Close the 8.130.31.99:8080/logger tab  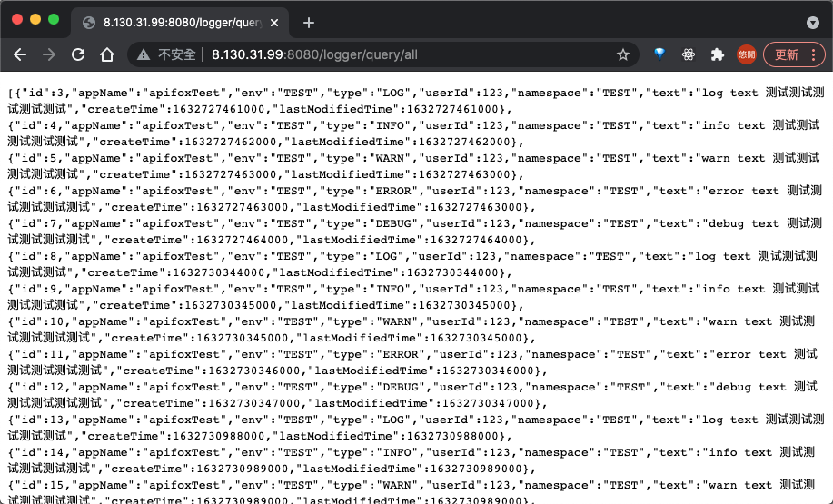(274, 23)
